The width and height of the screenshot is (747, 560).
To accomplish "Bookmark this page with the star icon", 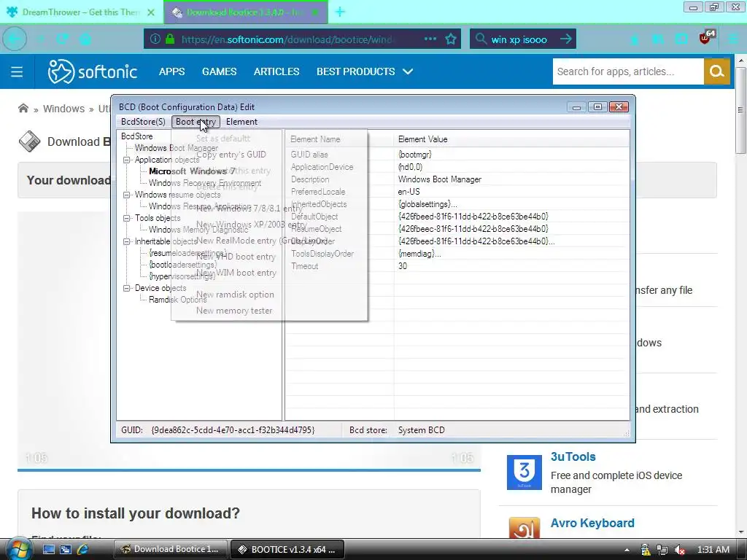I will tap(451, 39).
